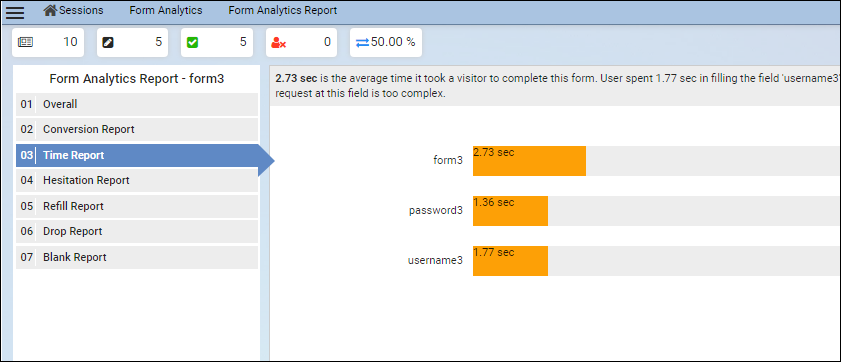Screen dimensions: 841x362
Task: Click the green completed checkmark icon
Action: pyautogui.click(x=192, y=42)
